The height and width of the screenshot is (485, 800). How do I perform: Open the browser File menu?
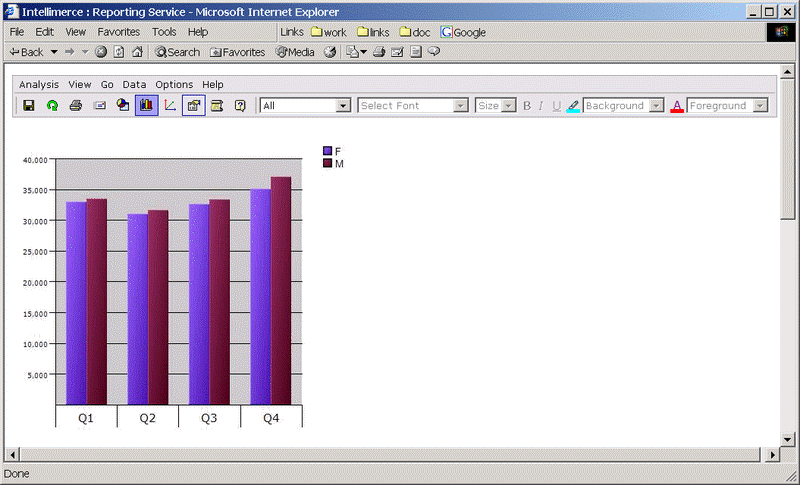point(17,32)
